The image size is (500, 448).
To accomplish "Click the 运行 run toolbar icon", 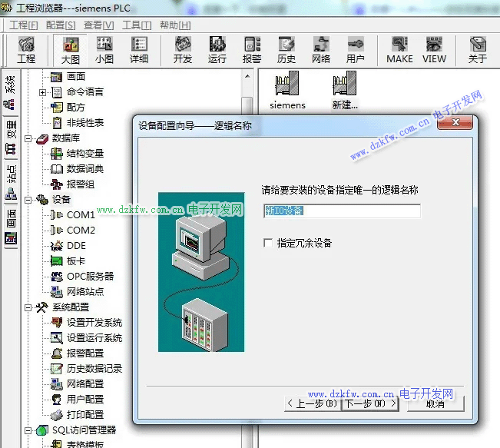I will coord(217,51).
